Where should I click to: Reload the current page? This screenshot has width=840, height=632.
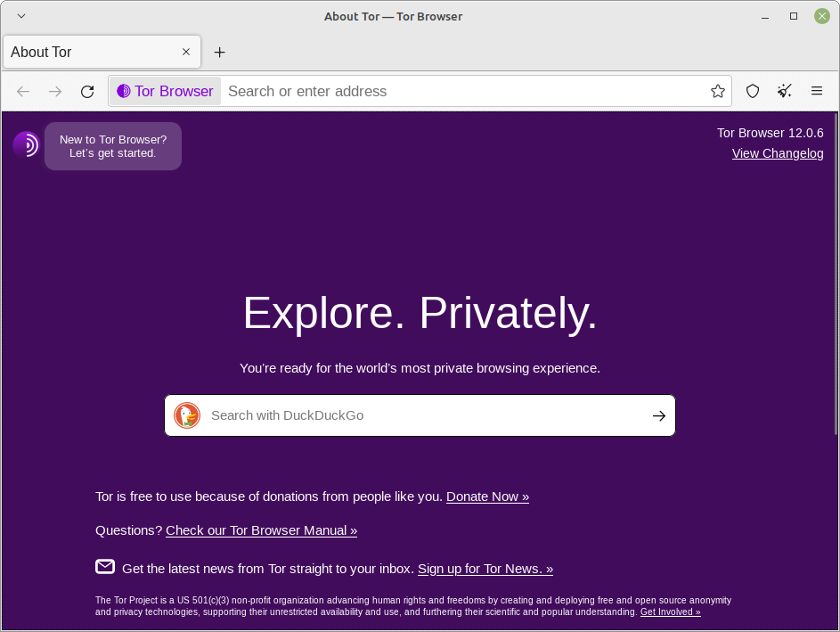click(87, 91)
